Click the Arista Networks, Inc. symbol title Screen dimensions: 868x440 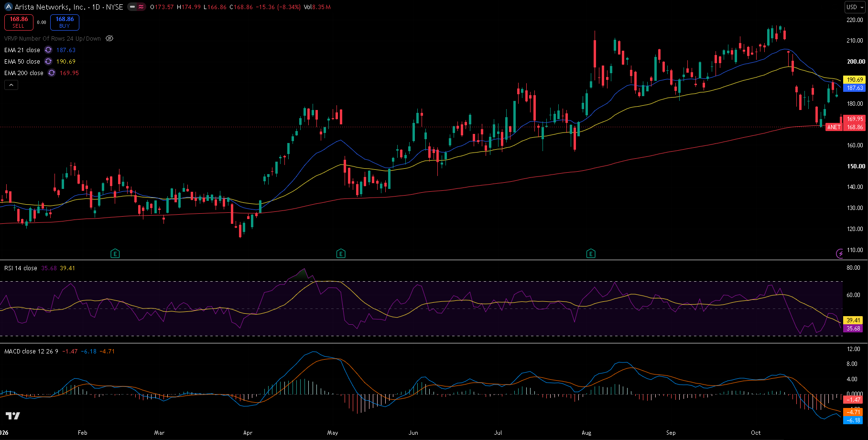pyautogui.click(x=50, y=7)
